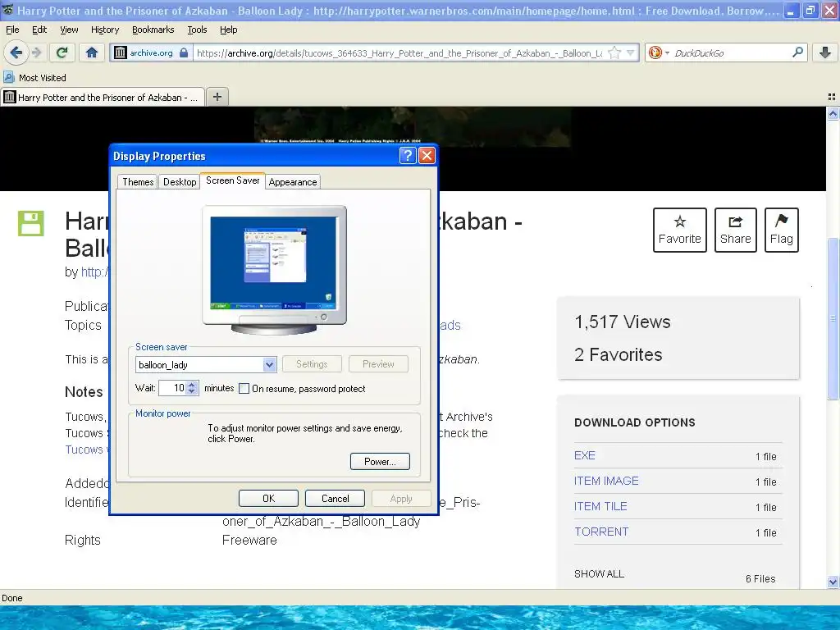Click the author http link under title
The height and width of the screenshot is (630, 840).
(94, 272)
